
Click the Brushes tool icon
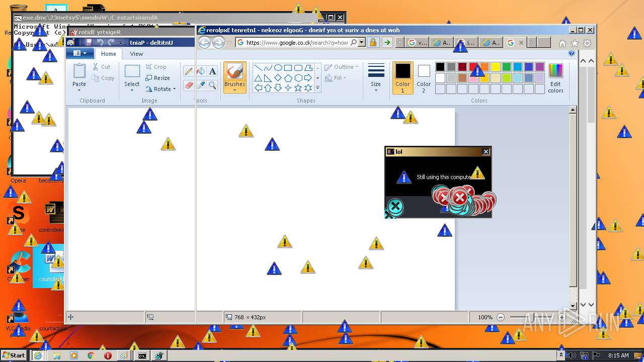click(x=234, y=71)
